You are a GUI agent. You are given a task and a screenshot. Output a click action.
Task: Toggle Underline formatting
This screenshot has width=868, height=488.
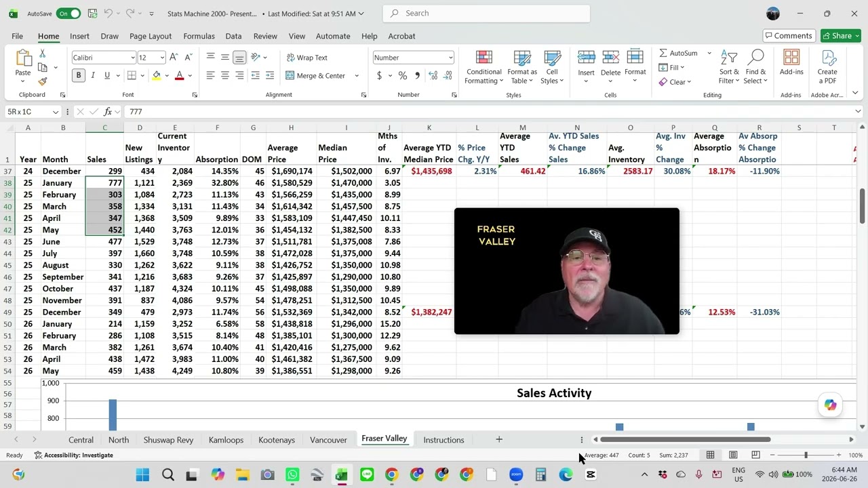coord(106,76)
